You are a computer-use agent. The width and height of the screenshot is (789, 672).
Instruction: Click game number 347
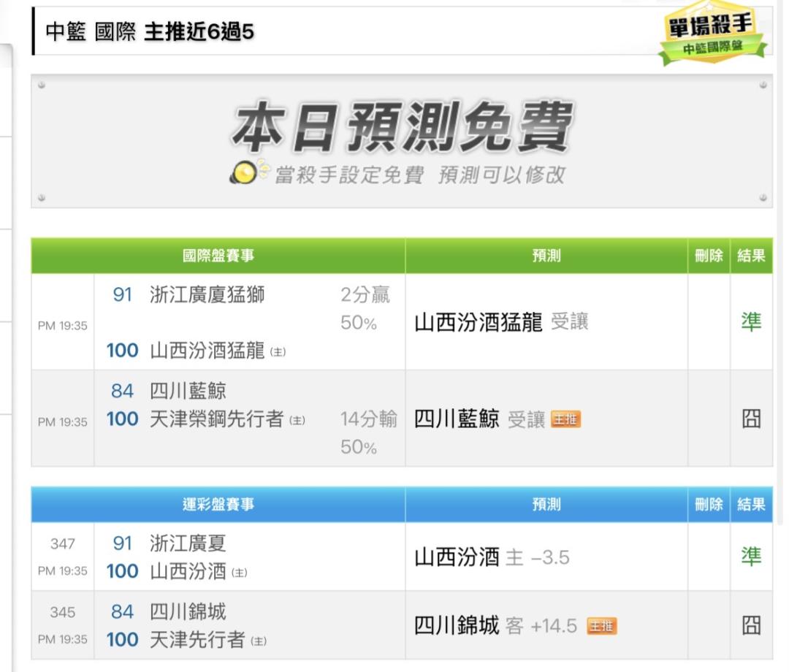coord(62,543)
